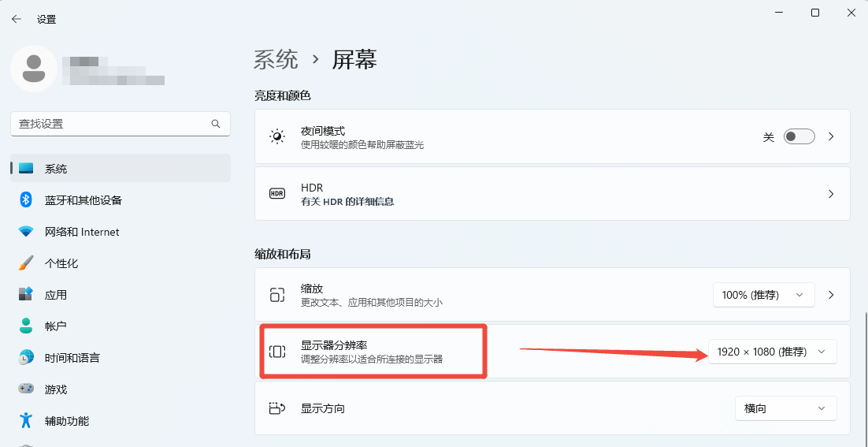Image resolution: width=868 pixels, height=447 pixels.
Task: Click the gaming controller icon
Action: tap(26, 389)
